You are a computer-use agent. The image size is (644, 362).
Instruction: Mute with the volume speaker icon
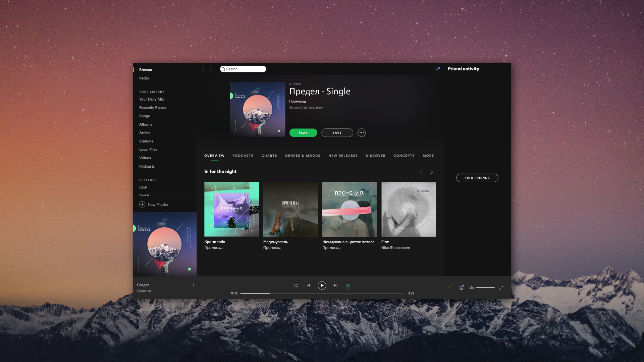(x=471, y=288)
